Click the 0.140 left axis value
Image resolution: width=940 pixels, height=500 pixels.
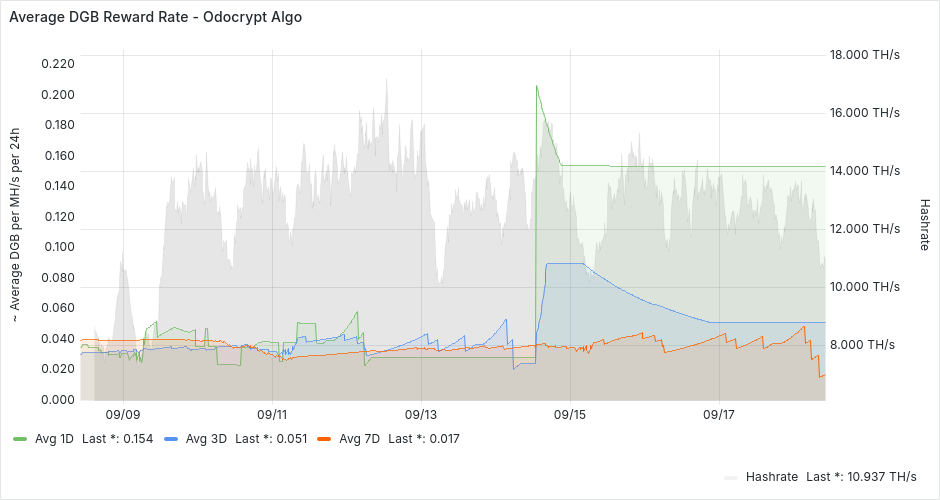[58, 185]
